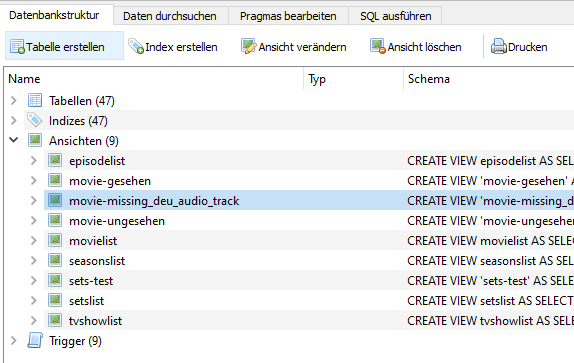Image resolution: width=574 pixels, height=363 pixels.
Task: Click the Ansicht verändern pencil icon
Action: tap(249, 46)
